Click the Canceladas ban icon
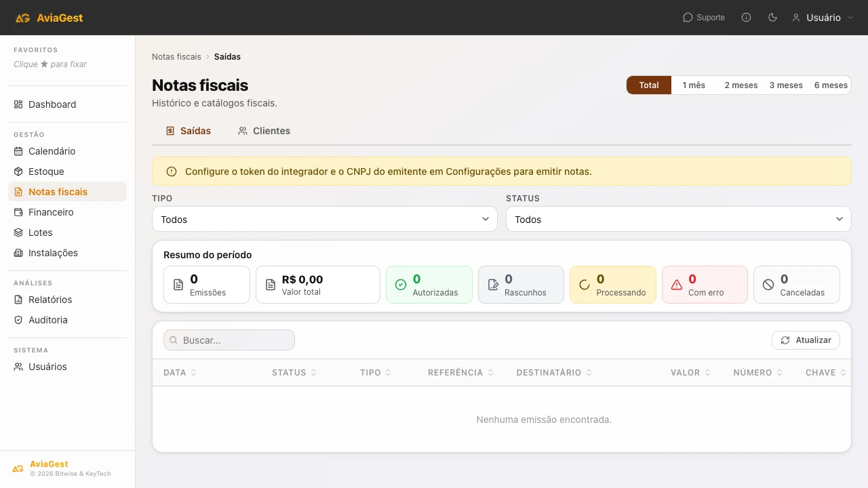The width and height of the screenshot is (868, 488). (768, 285)
